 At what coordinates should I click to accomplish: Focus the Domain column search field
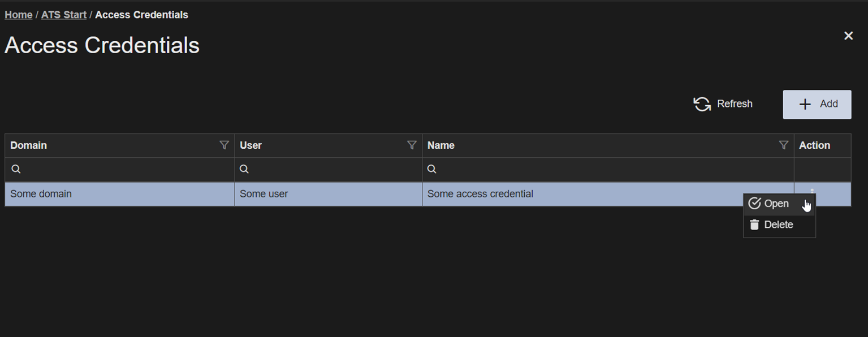click(x=120, y=169)
